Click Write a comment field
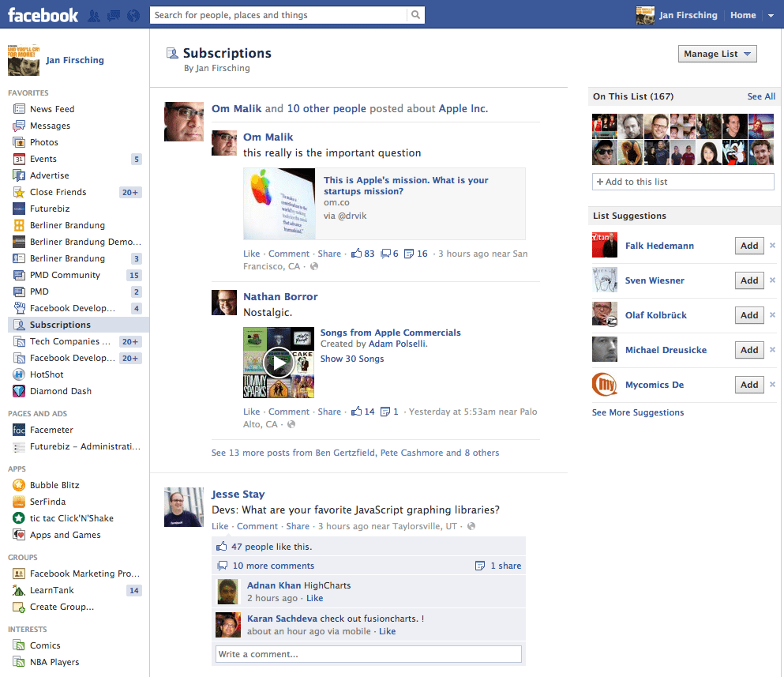Screen dimensions: 784x677 point(369,654)
